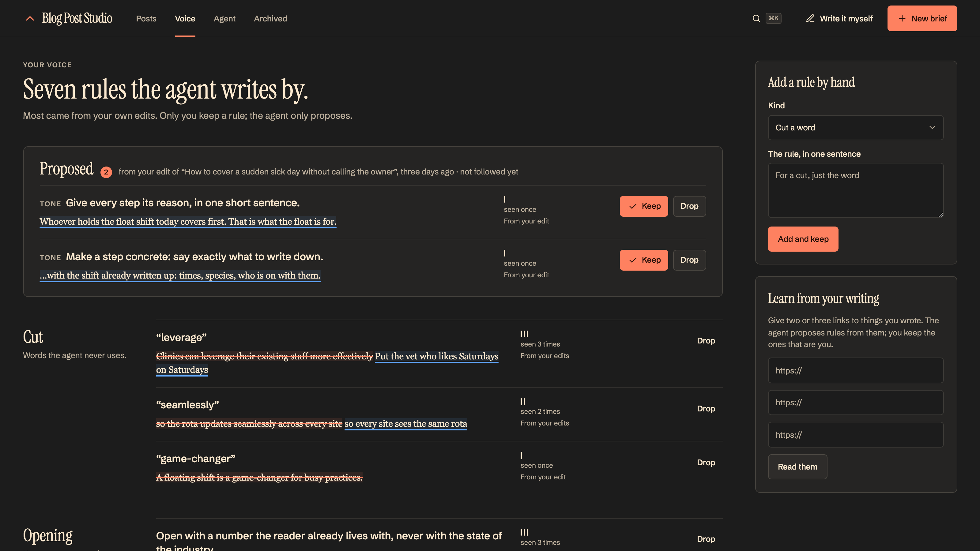Click the Add and keep button
The width and height of the screenshot is (980, 551).
click(803, 239)
